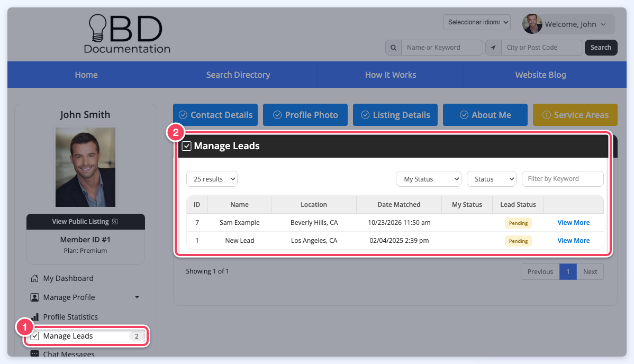634x364 pixels.
Task: Switch to the Contact Details tab
Action: 215,115
